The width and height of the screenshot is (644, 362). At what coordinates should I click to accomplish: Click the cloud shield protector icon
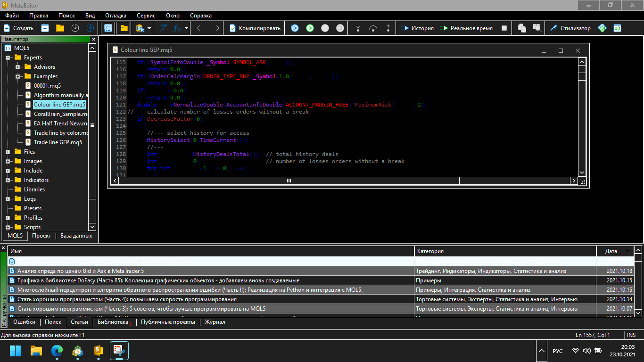click(x=602, y=28)
